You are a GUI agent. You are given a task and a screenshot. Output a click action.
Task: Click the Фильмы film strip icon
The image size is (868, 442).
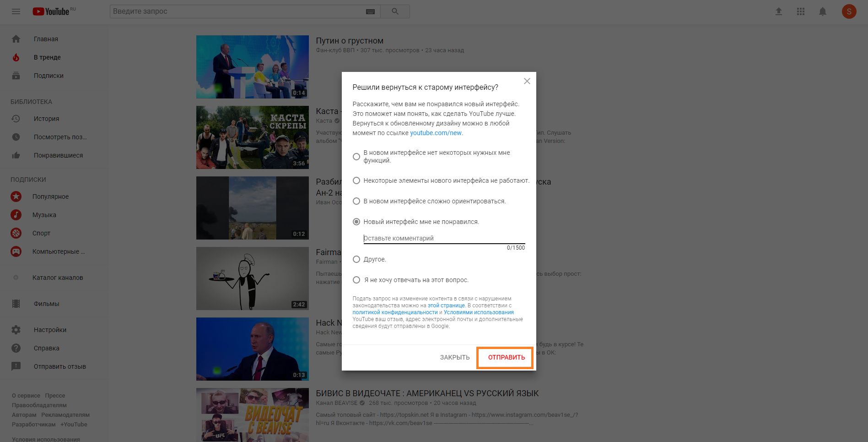(x=16, y=304)
